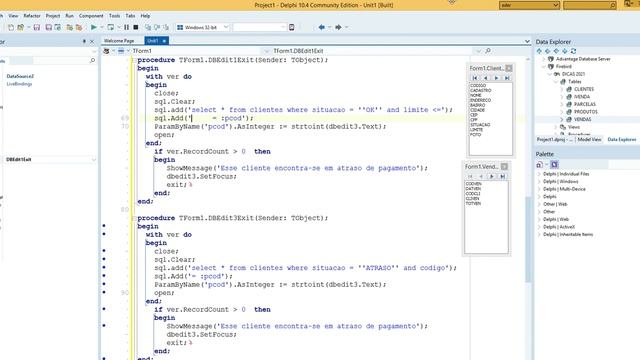This screenshot has width=640, height=360.
Task: Click the highlighted Palette view icon
Action: (554, 164)
